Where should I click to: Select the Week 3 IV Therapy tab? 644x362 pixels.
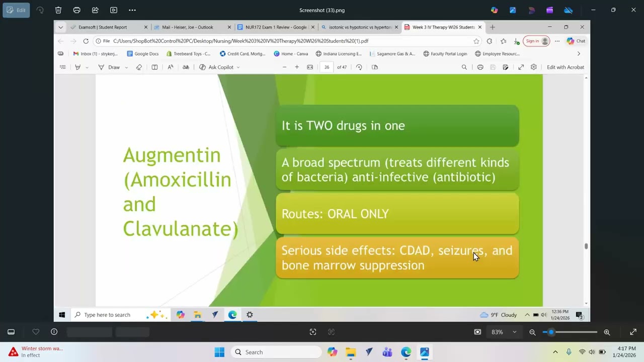point(443,27)
